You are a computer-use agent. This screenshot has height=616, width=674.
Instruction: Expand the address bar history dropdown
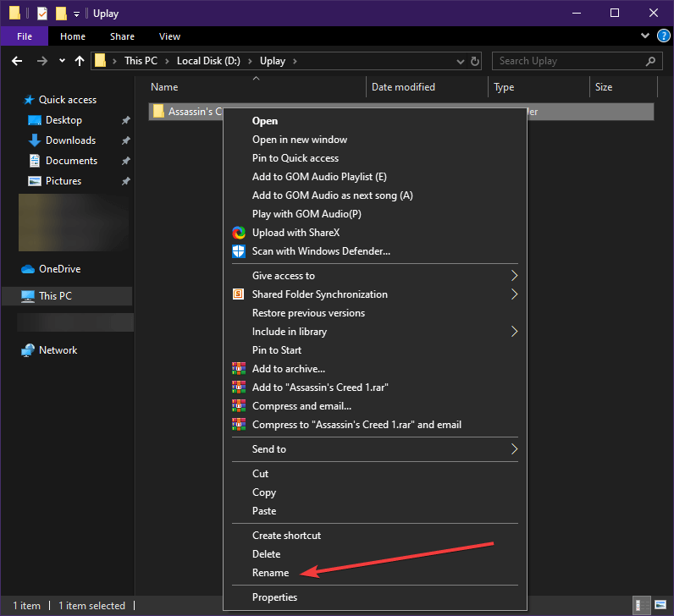460,62
